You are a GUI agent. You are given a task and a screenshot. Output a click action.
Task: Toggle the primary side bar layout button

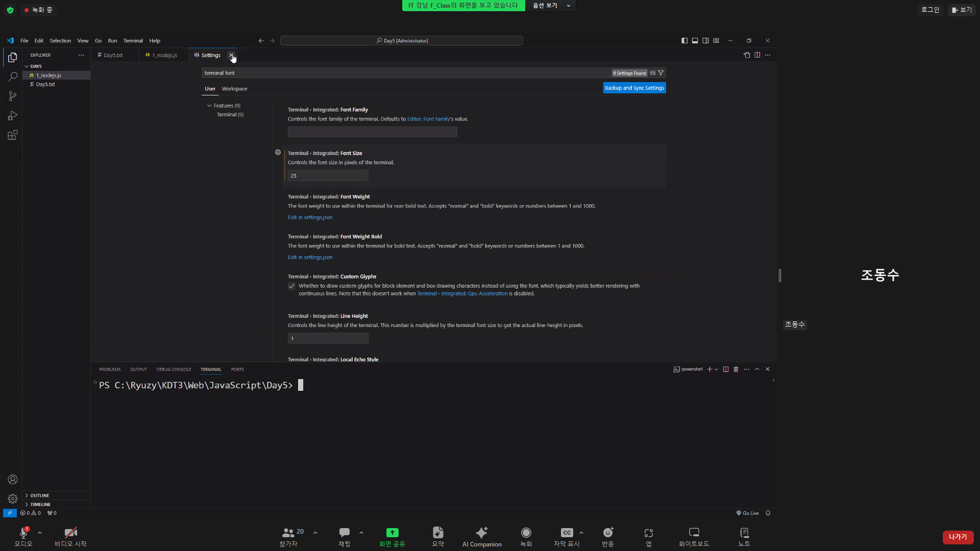point(684,41)
